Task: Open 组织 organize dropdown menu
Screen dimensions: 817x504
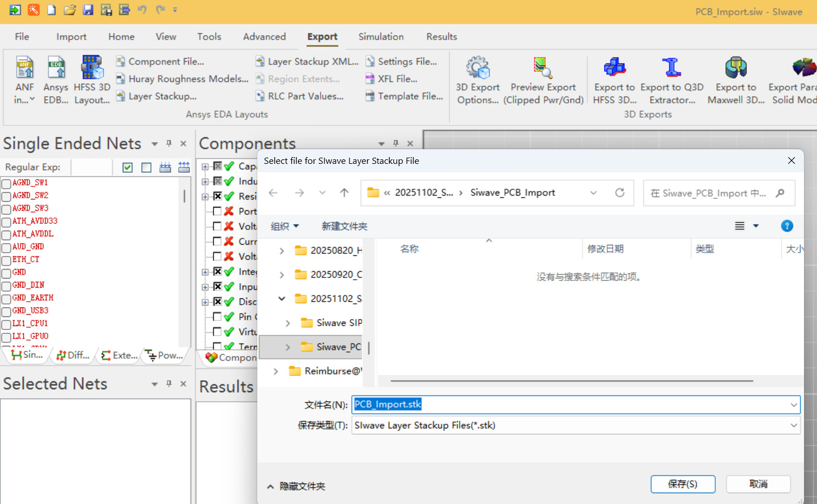Action: pyautogui.click(x=284, y=226)
